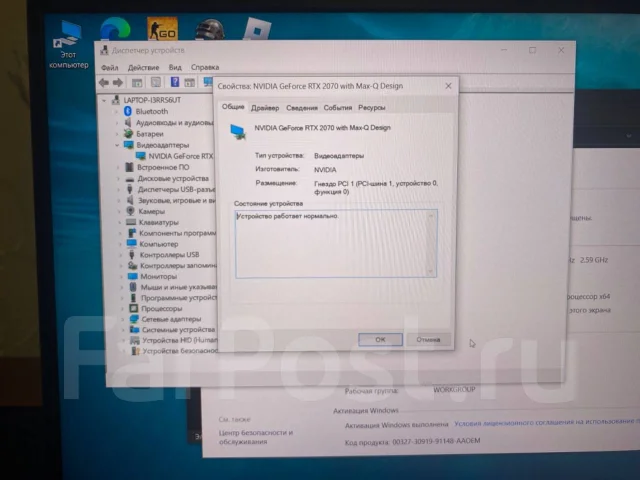Open the license agreement terms link
The image size is (640, 480).
547,422
